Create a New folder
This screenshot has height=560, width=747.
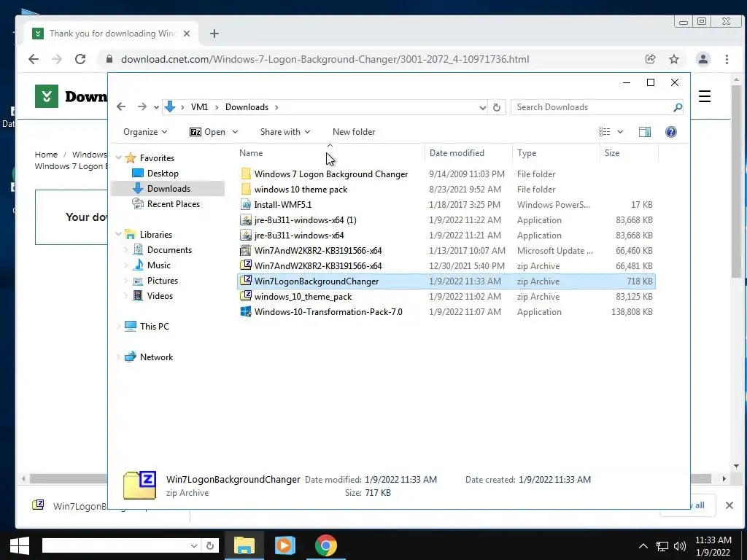tap(354, 132)
